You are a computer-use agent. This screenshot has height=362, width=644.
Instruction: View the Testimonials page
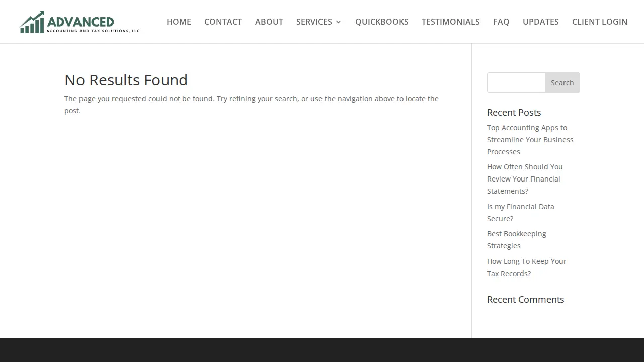[451, 22]
